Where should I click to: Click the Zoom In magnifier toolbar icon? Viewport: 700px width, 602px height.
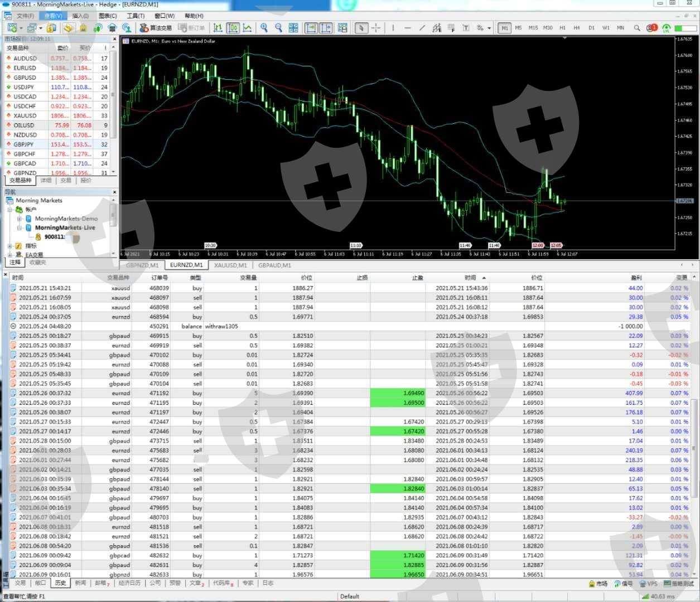click(264, 28)
